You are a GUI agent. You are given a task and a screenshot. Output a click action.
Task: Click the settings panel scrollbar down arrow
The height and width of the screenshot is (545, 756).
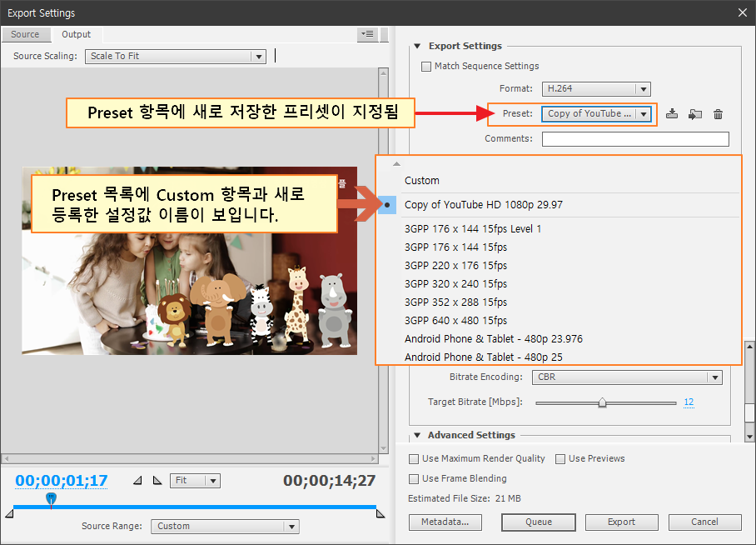pos(749,437)
